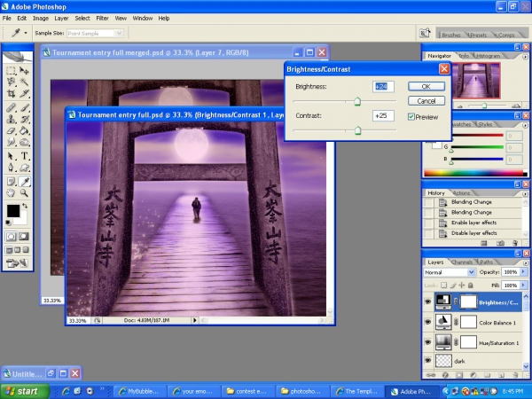The image size is (532, 399).
Task: Open document status bar info arrow
Action: [x=195, y=320]
